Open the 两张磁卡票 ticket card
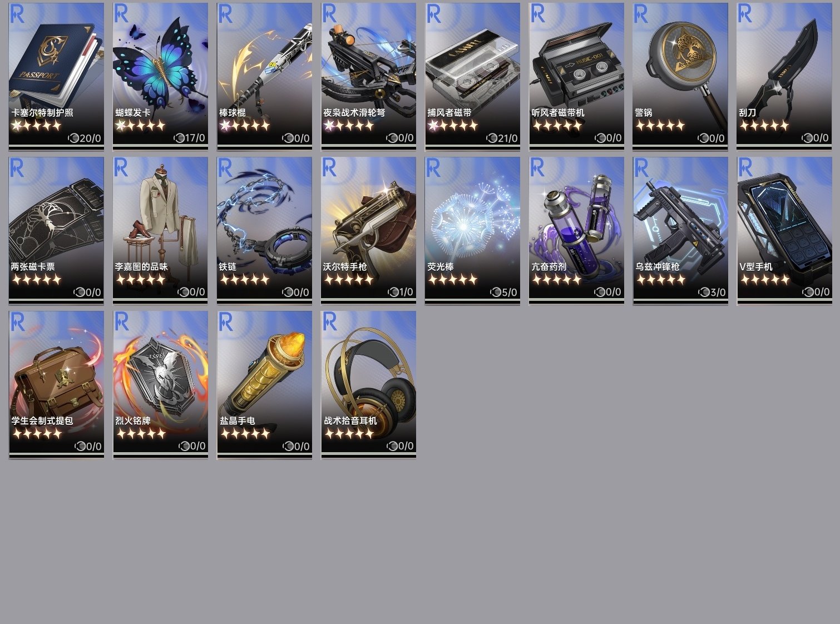 click(x=56, y=230)
